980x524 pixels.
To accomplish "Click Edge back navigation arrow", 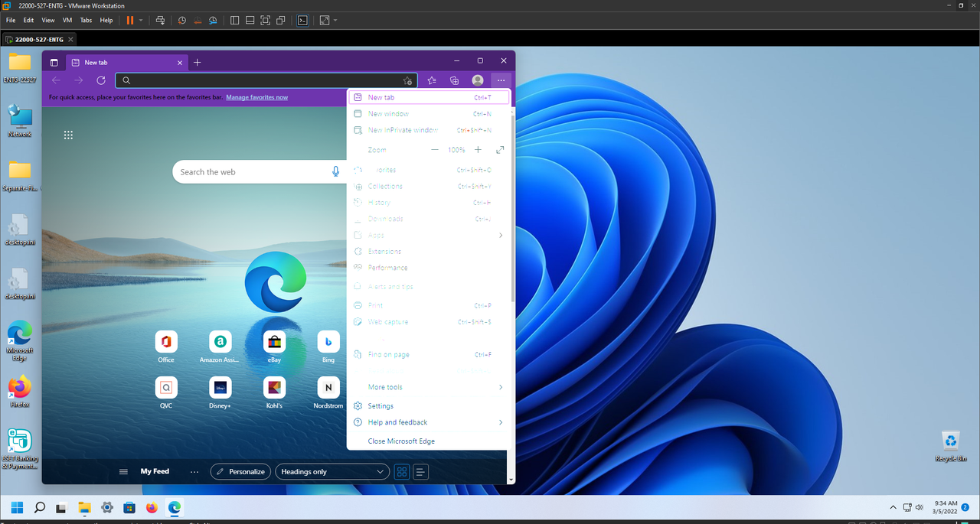I will (x=56, y=80).
